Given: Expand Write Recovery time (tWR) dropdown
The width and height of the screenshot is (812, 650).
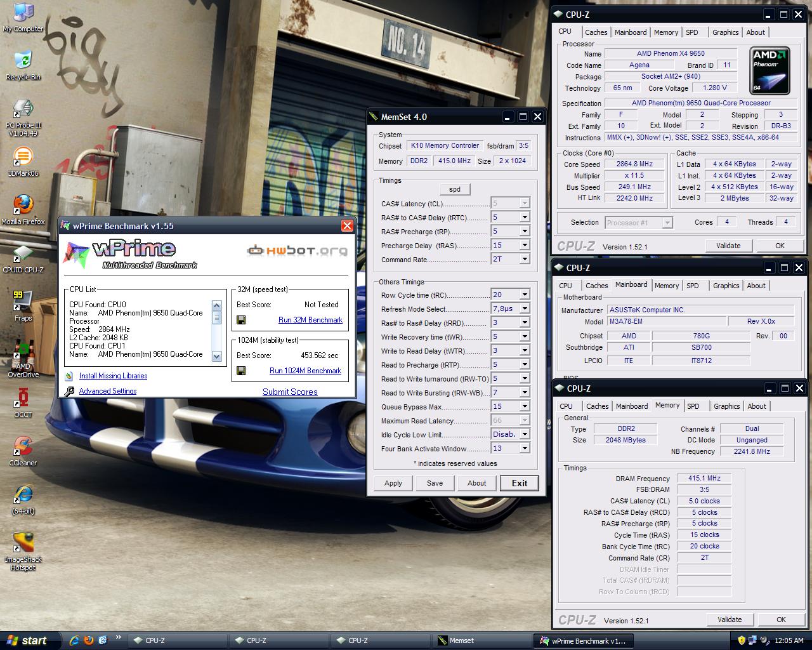Looking at the screenshot, I should click(524, 336).
